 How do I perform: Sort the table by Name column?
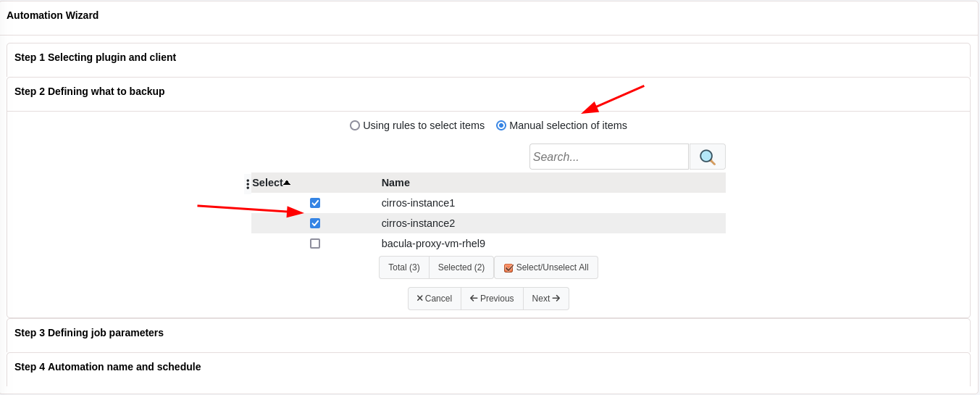[x=395, y=183]
